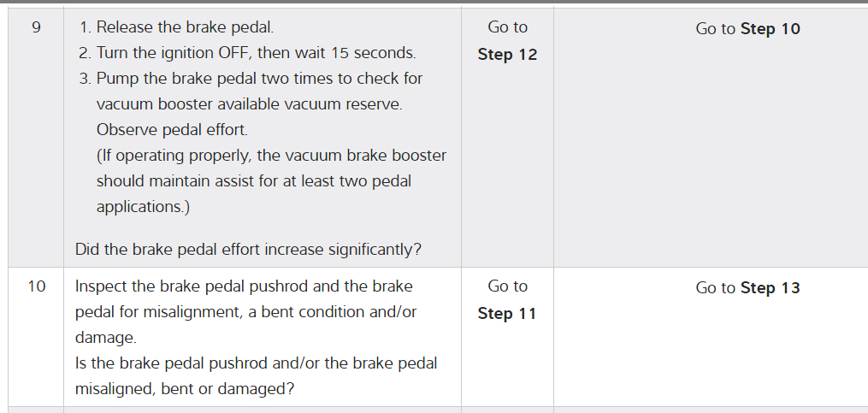The image size is (868, 413).
Task: Click 'Go to' above Step 11
Action: pos(507,286)
